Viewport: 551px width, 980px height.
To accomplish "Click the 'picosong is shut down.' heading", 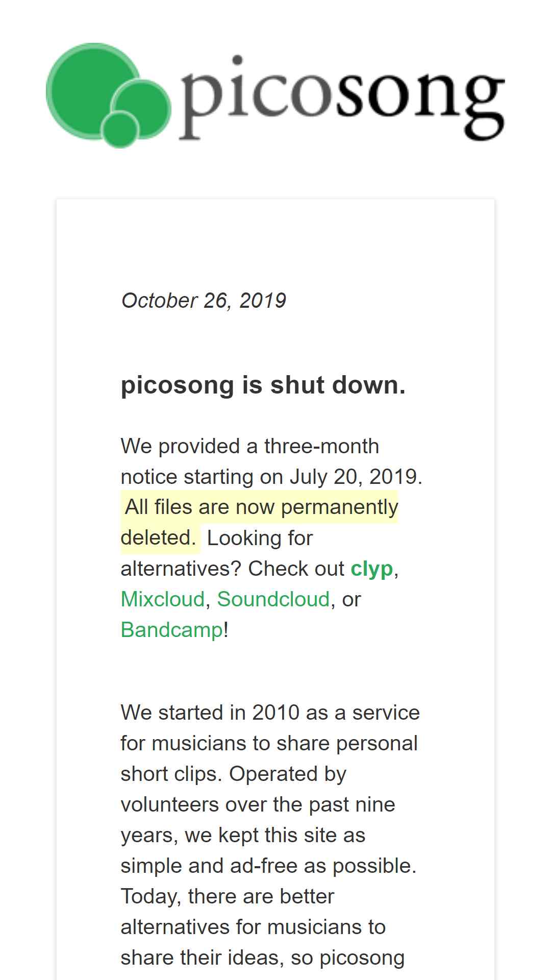I will 263,385.
